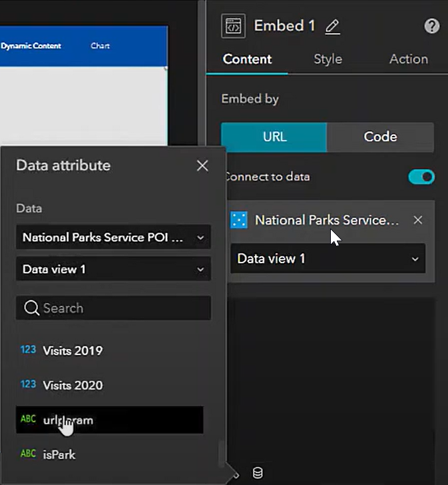This screenshot has height=485, width=448.
Task: Pick the isPark field from the list
Action: [59, 454]
